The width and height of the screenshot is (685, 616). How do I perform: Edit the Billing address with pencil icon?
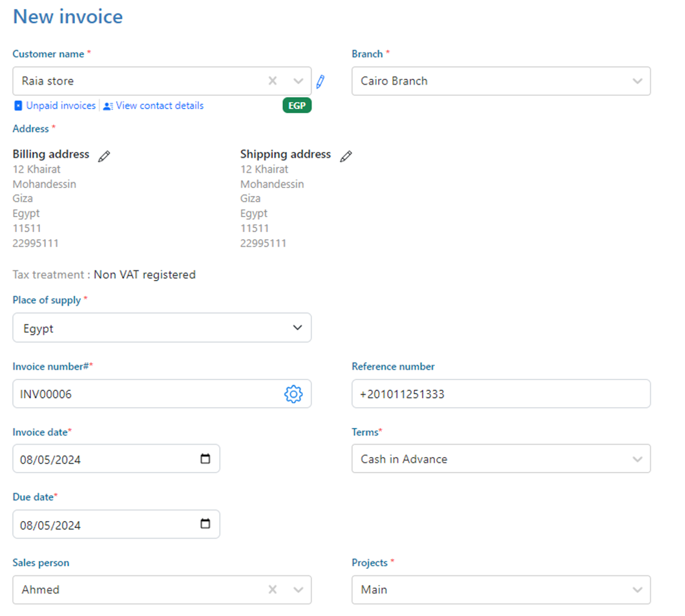tap(104, 156)
